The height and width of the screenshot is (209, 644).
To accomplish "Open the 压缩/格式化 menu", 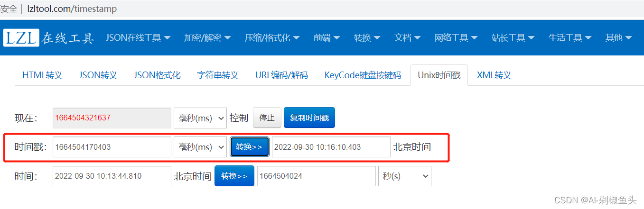I will tap(272, 38).
